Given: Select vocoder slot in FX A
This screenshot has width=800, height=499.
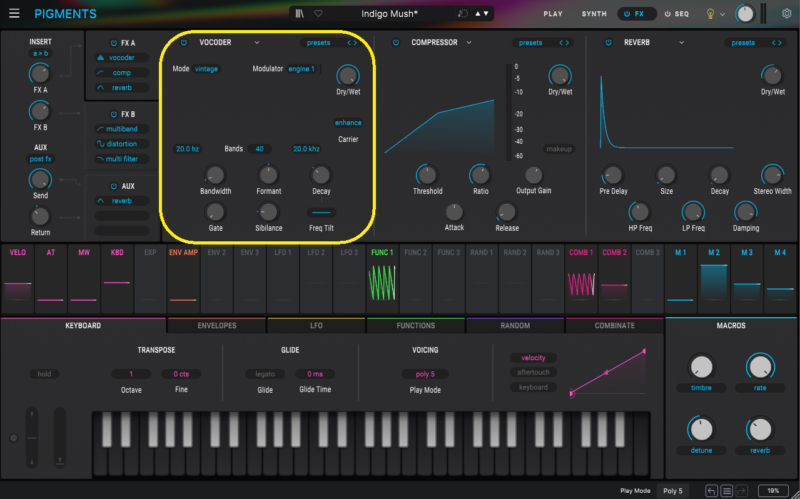Looking at the screenshot, I should pyautogui.click(x=122, y=58).
